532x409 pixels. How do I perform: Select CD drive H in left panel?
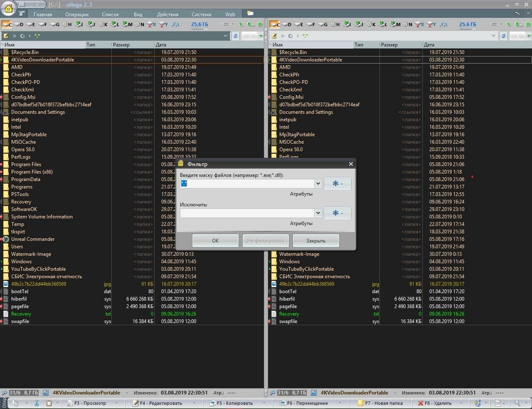pos(67,24)
